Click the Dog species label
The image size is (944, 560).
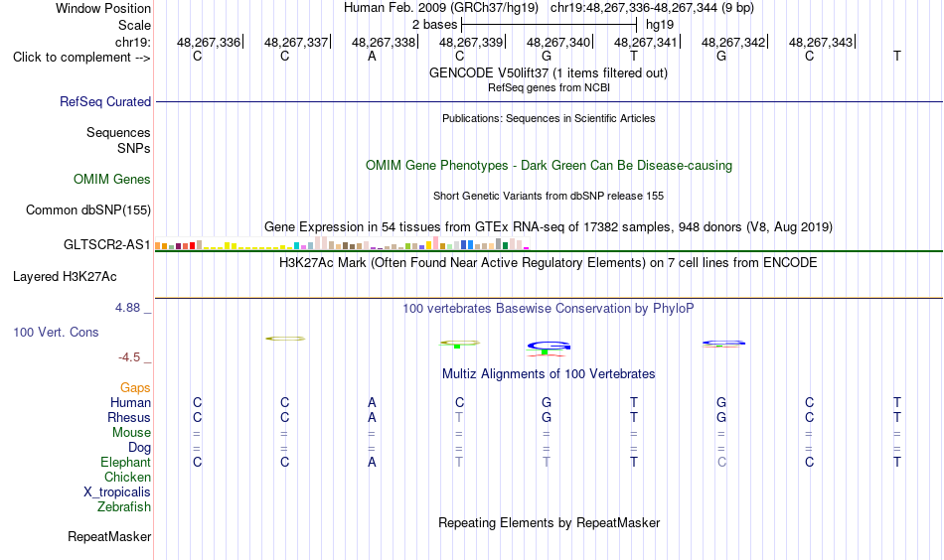coord(139,448)
